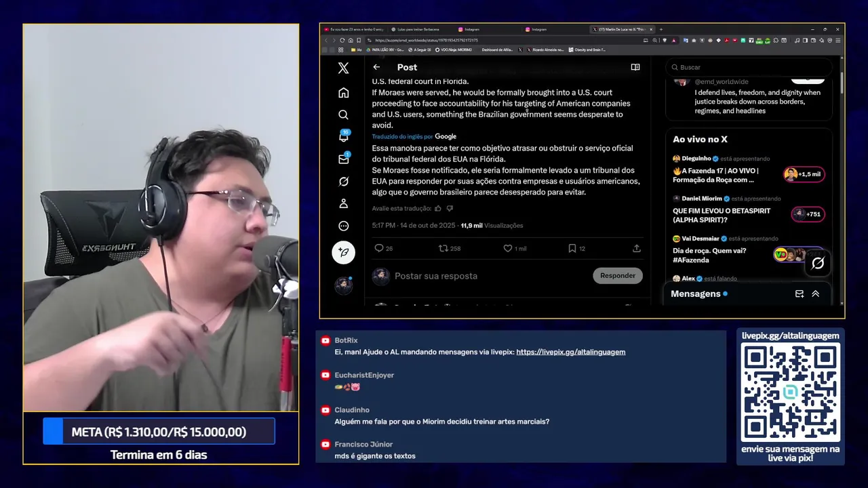Click the browser reload button
This screenshot has width=868, height=488.
[342, 40]
